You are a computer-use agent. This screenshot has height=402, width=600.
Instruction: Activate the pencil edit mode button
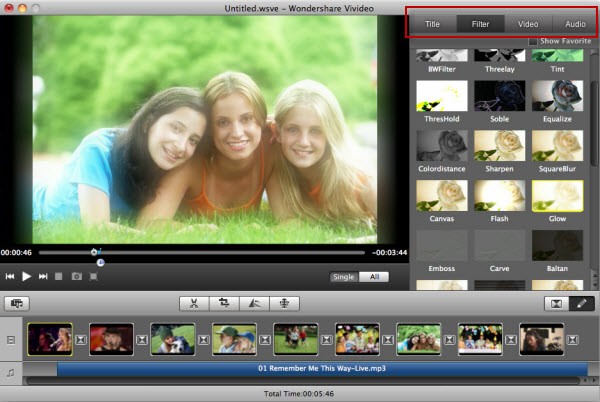582,304
